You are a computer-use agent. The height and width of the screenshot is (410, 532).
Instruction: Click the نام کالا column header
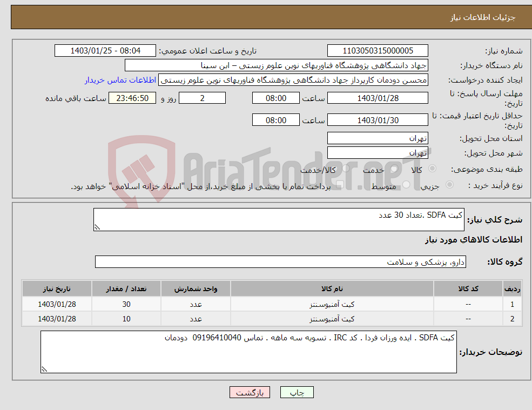click(332, 289)
